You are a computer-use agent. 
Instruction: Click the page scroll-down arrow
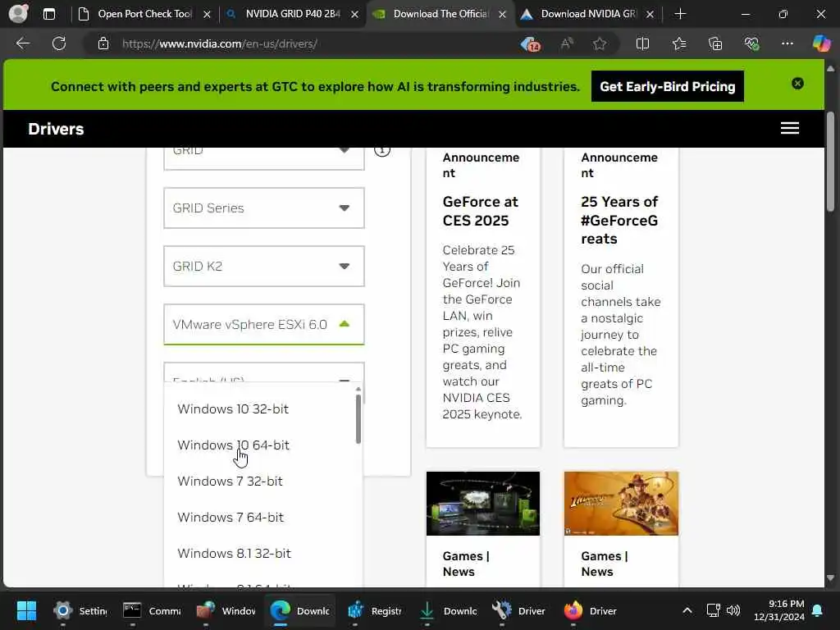(x=830, y=578)
